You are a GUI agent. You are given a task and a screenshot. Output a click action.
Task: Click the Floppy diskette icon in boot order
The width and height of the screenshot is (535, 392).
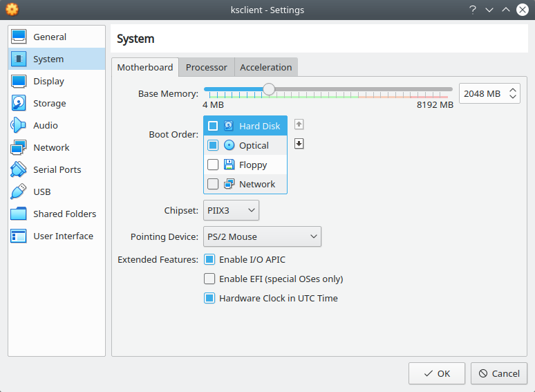[x=229, y=165]
